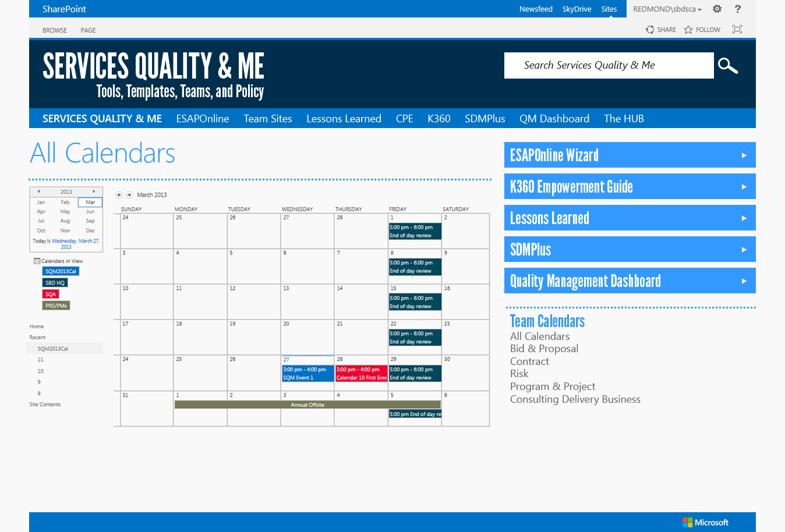This screenshot has width=785, height=532.
Task: Go to previous year in mini calendar
Action: coord(38,191)
